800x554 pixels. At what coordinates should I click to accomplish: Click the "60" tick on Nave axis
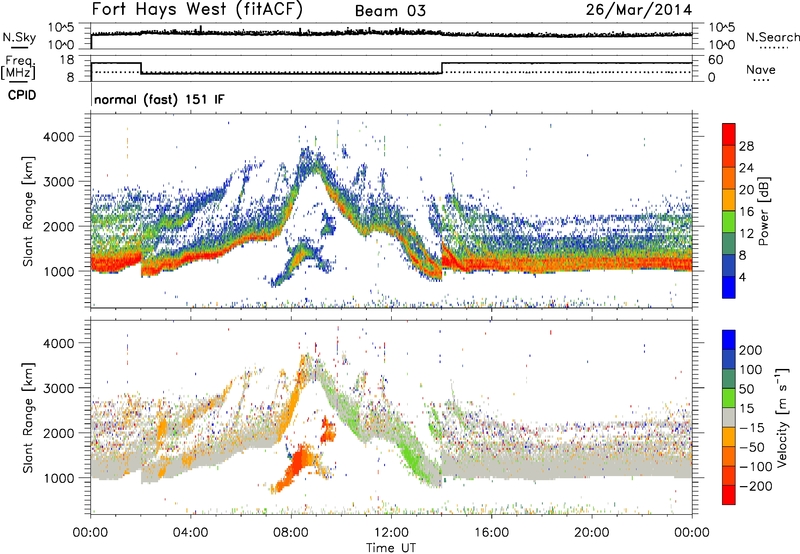click(715, 60)
